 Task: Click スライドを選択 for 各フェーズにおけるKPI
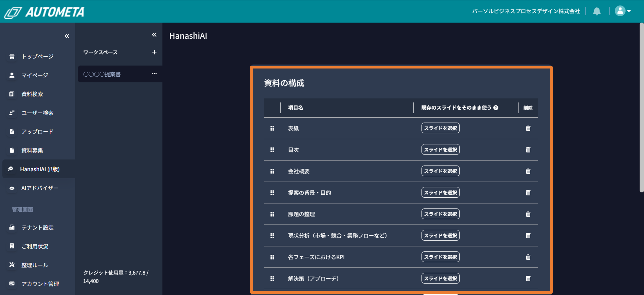point(440,257)
